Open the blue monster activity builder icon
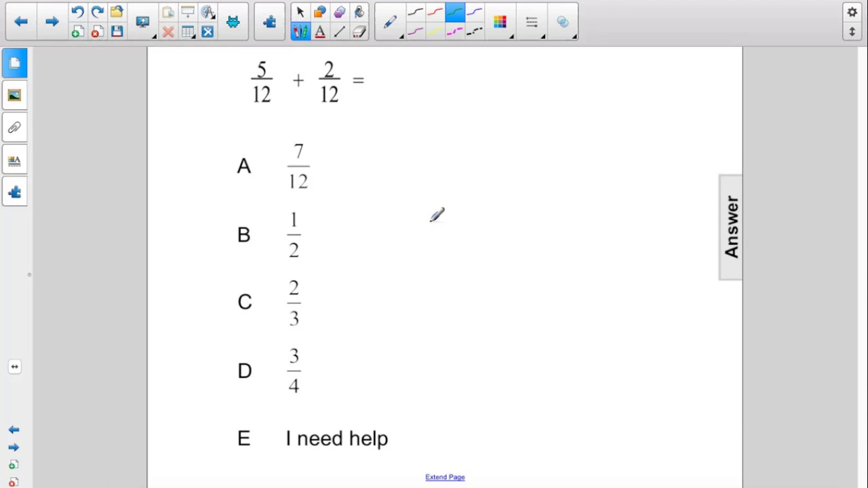The height and width of the screenshot is (488, 868). click(x=233, y=22)
